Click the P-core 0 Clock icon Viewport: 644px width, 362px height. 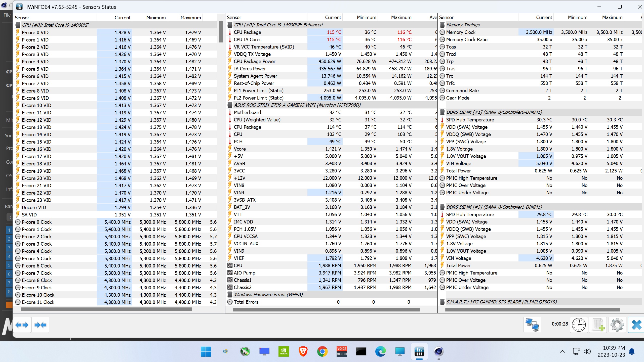click(x=18, y=222)
